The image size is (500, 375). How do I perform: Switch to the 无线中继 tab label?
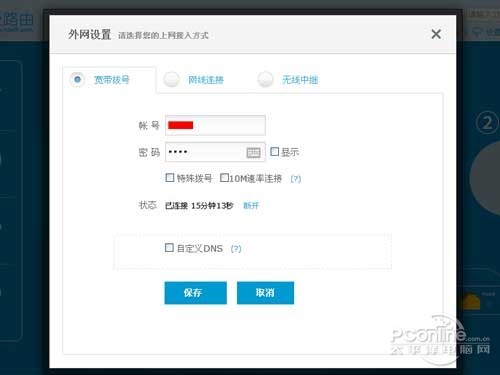point(300,80)
